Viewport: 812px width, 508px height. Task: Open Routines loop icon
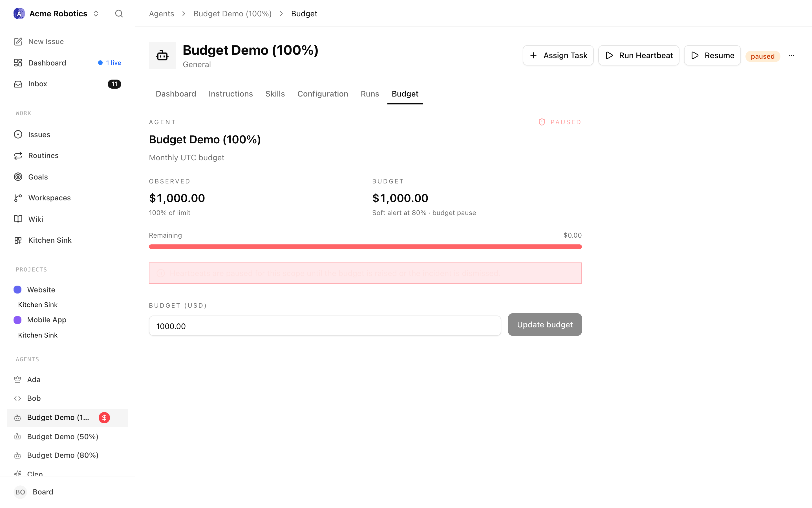[x=18, y=156]
